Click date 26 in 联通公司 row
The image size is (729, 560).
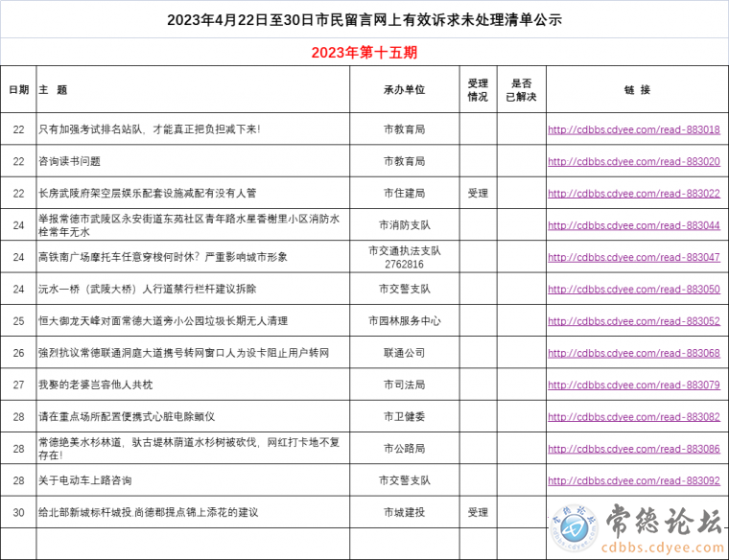(18, 353)
